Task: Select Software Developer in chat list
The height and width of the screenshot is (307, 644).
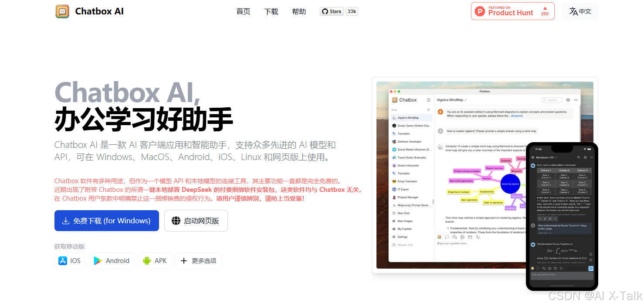Action: (411, 142)
